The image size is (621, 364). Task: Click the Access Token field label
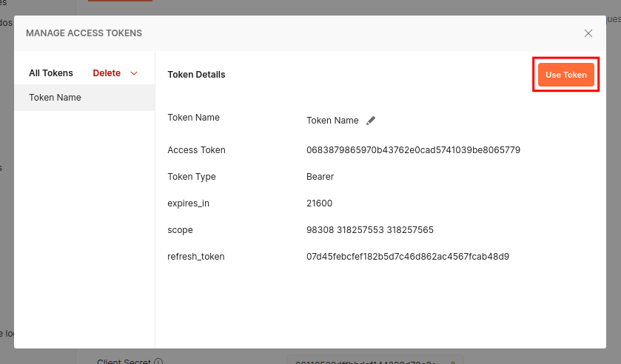(196, 150)
